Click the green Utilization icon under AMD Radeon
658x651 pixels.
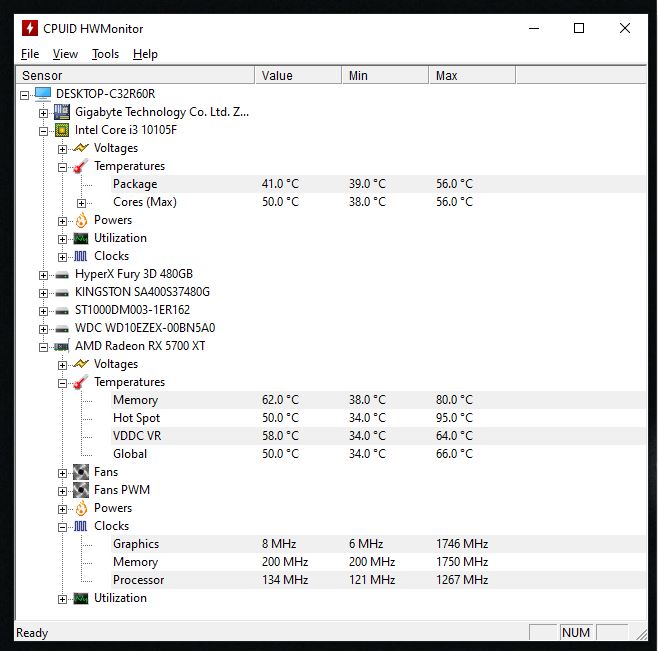81,599
